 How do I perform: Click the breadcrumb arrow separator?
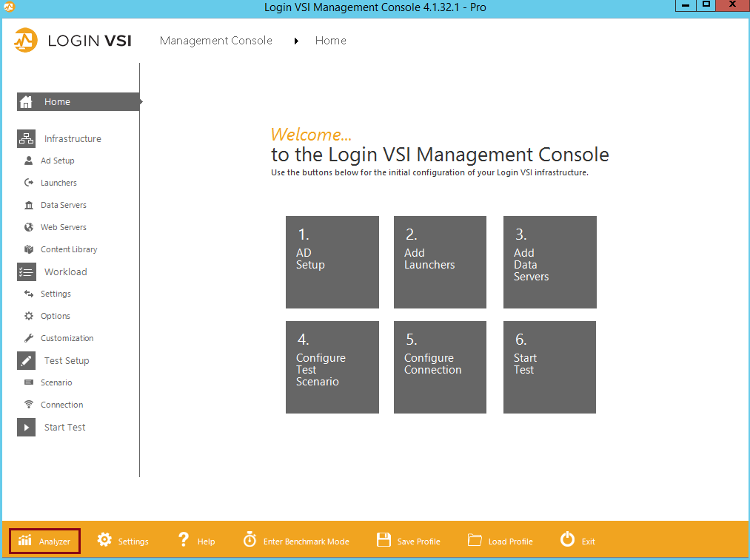pyautogui.click(x=296, y=41)
